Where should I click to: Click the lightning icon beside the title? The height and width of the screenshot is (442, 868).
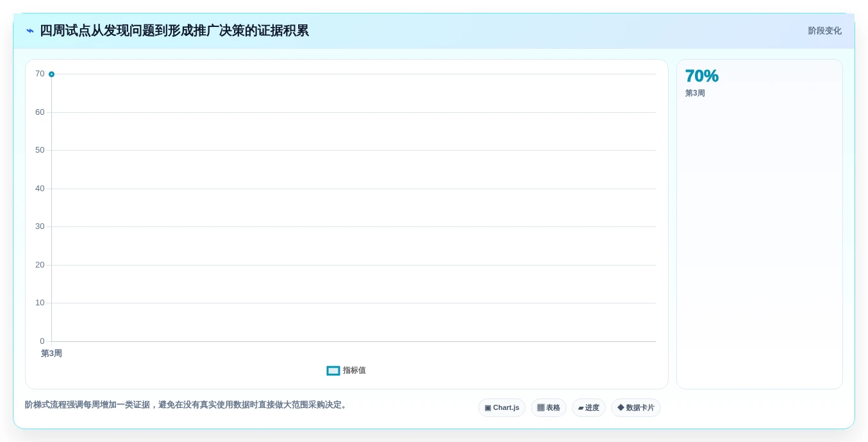(30, 31)
